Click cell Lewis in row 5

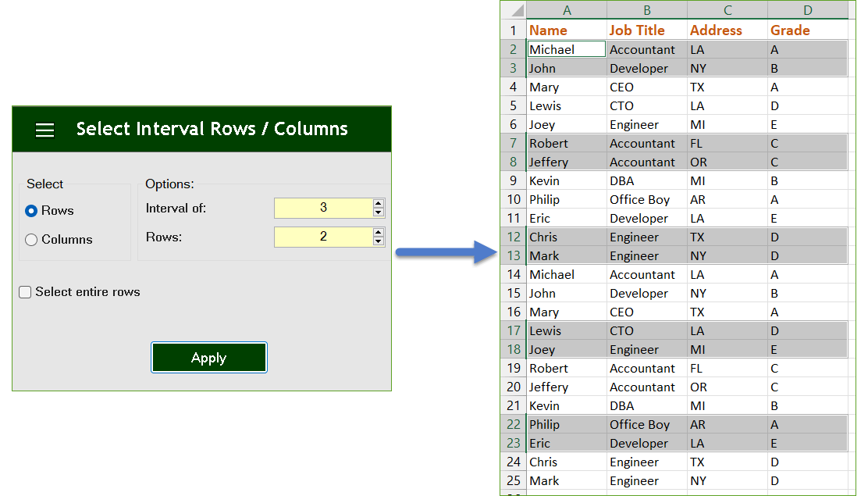(x=566, y=106)
